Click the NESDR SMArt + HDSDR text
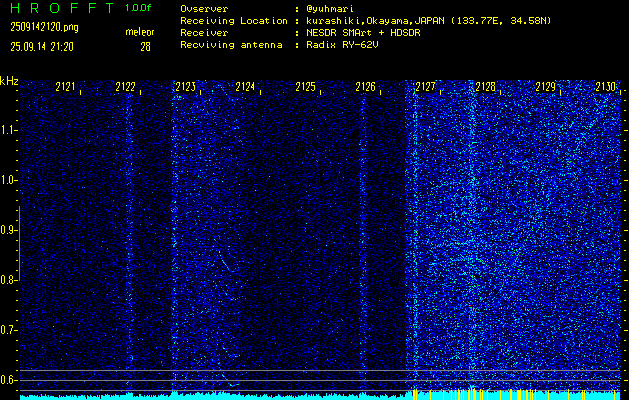629x400 pixels. click(363, 33)
